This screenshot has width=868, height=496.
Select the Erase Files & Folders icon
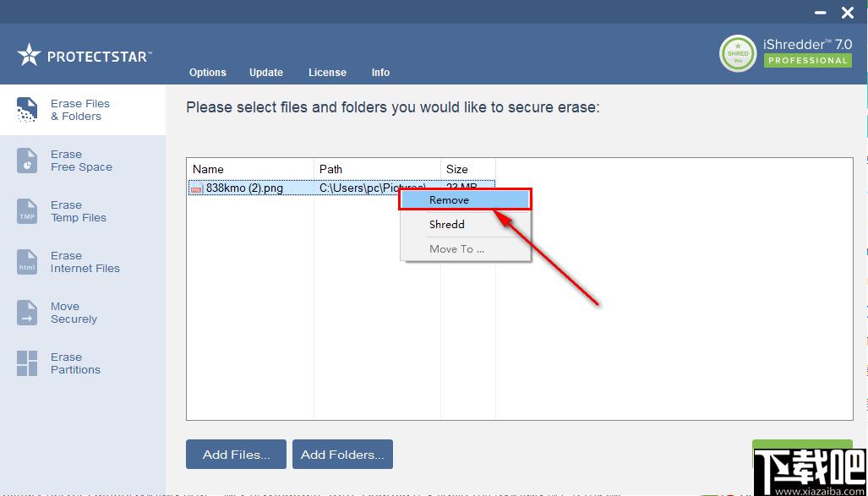point(27,110)
